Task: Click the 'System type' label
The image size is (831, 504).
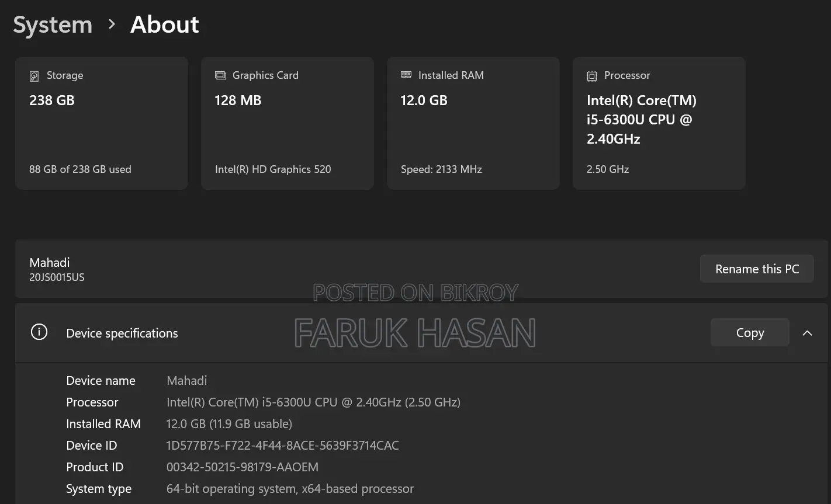Action: [x=99, y=489]
